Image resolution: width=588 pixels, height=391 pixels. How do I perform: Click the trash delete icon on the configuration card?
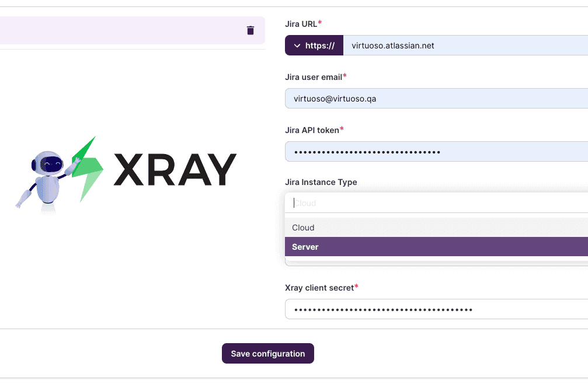coord(250,30)
